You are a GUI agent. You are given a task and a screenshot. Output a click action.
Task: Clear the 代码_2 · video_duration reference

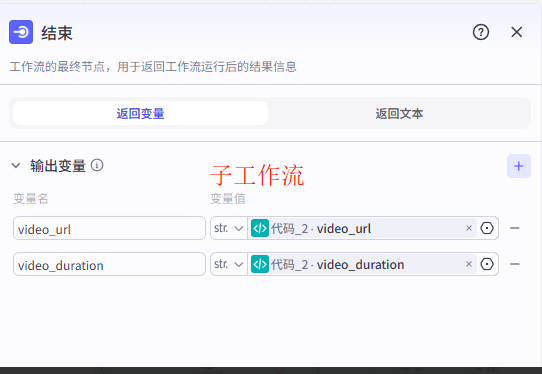point(469,264)
